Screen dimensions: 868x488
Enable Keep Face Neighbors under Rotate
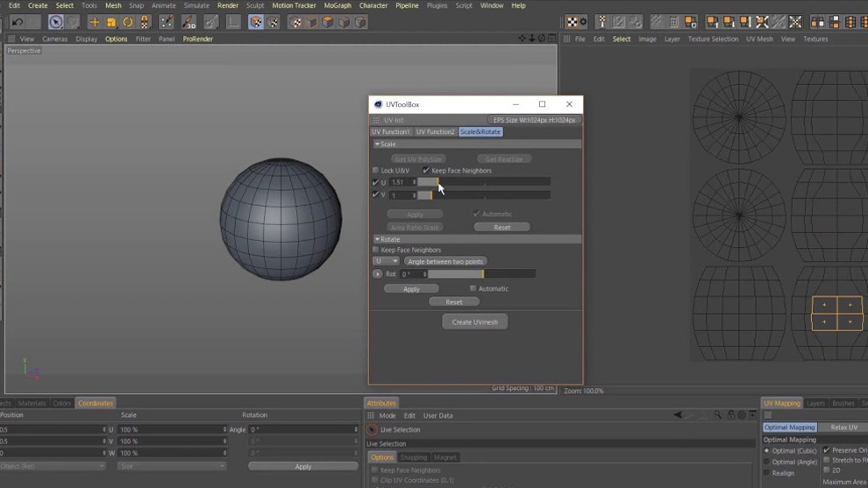pyautogui.click(x=376, y=250)
